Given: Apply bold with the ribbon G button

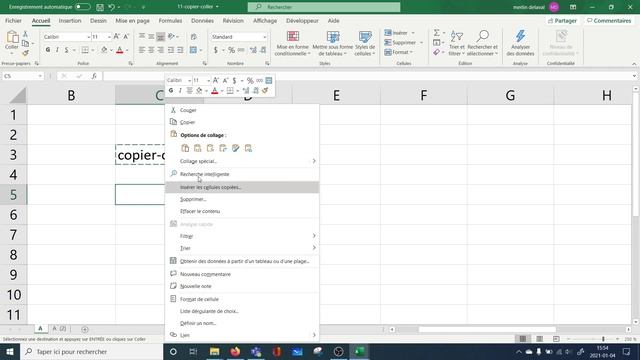Looking at the screenshot, I should pyautogui.click(x=48, y=50).
